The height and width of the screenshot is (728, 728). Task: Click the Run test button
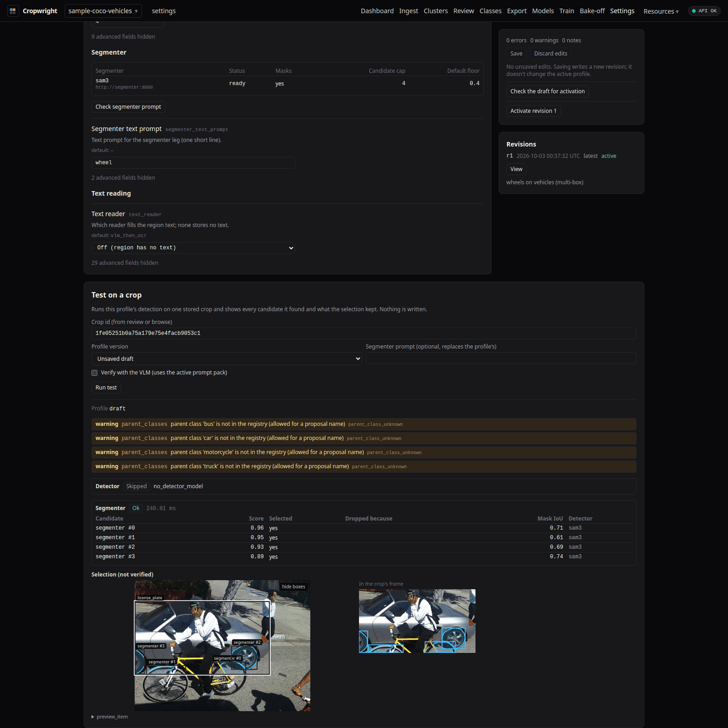pos(106,388)
